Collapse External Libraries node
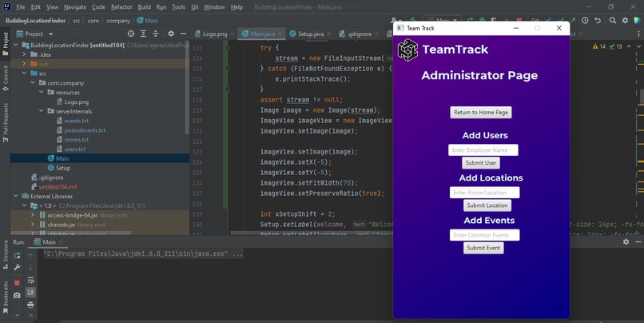Screen dimensions: 644x323 pyautogui.click(x=16, y=196)
